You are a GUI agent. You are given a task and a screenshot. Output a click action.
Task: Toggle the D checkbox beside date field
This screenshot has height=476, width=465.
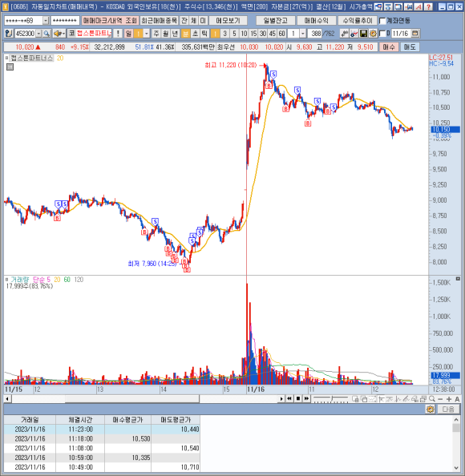[x=382, y=34]
